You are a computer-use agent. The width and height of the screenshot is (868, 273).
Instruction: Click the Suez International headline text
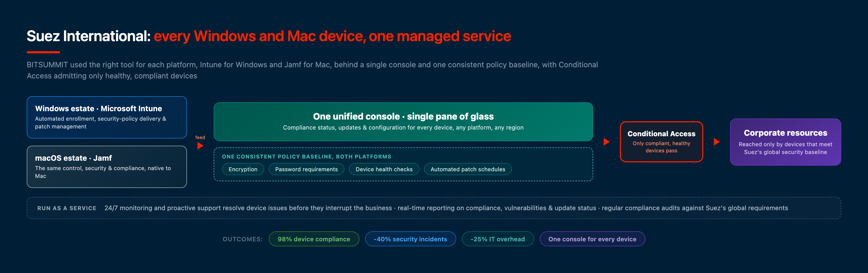coord(89,36)
